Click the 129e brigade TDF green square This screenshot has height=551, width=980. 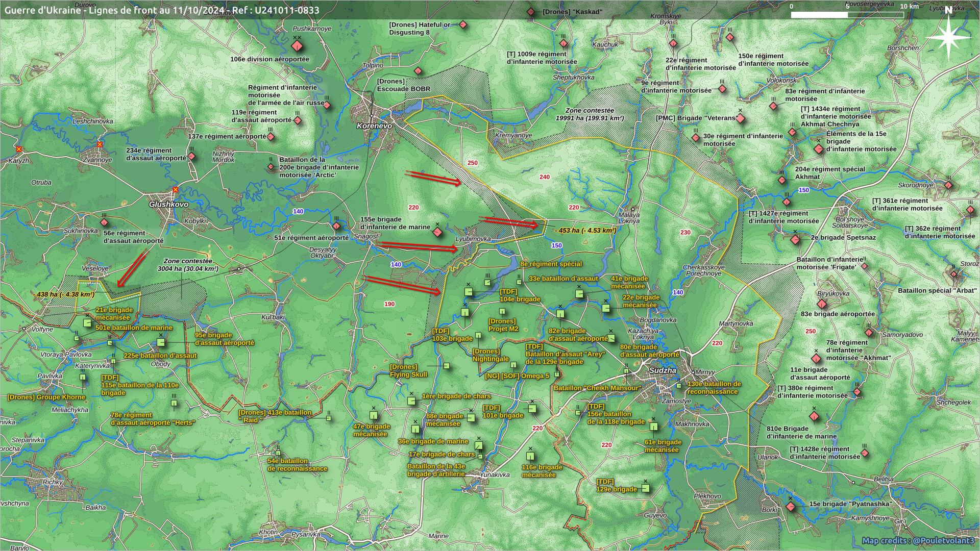pyautogui.click(x=645, y=488)
